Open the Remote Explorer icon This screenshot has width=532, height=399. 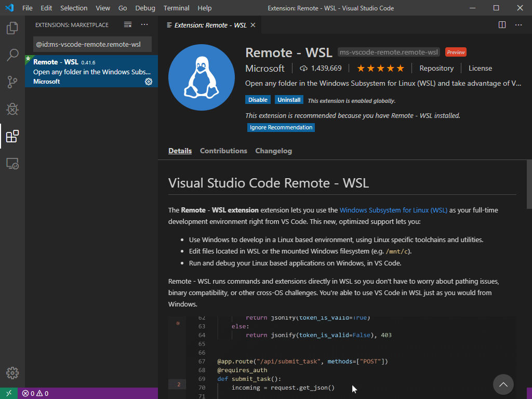[x=12, y=164]
